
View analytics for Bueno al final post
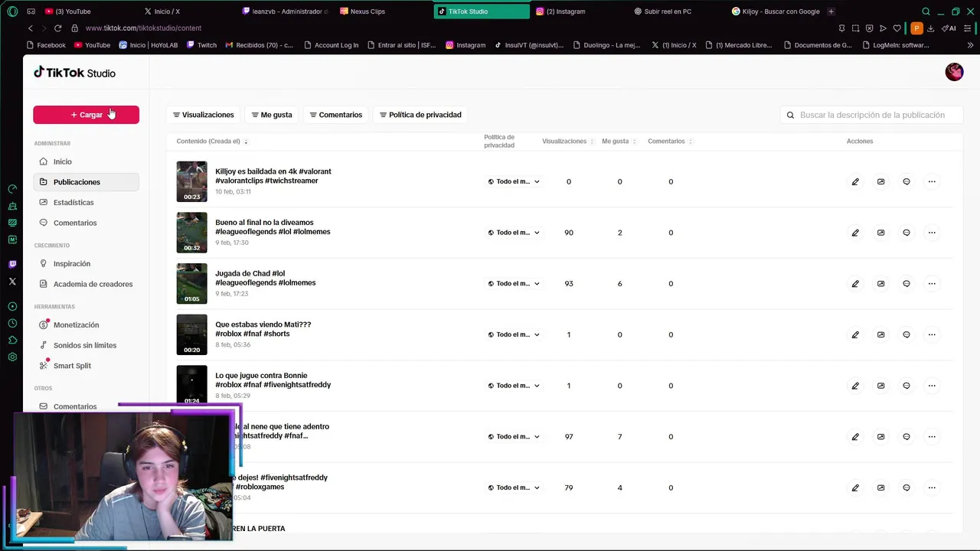point(880,233)
